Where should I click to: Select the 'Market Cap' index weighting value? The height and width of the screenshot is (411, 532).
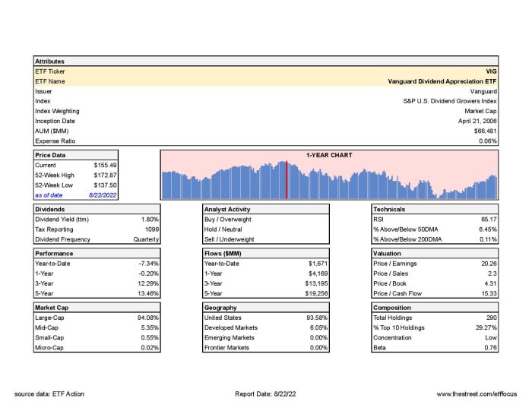tap(480, 111)
